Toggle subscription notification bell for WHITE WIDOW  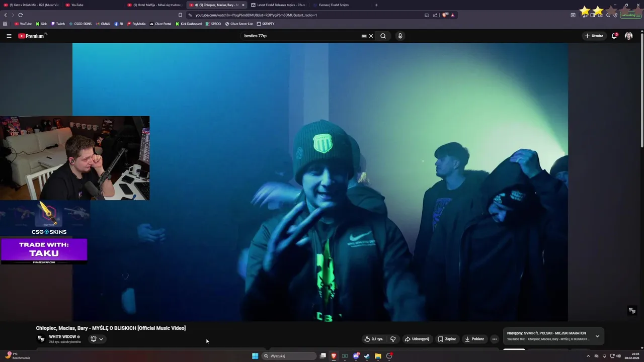point(93,339)
